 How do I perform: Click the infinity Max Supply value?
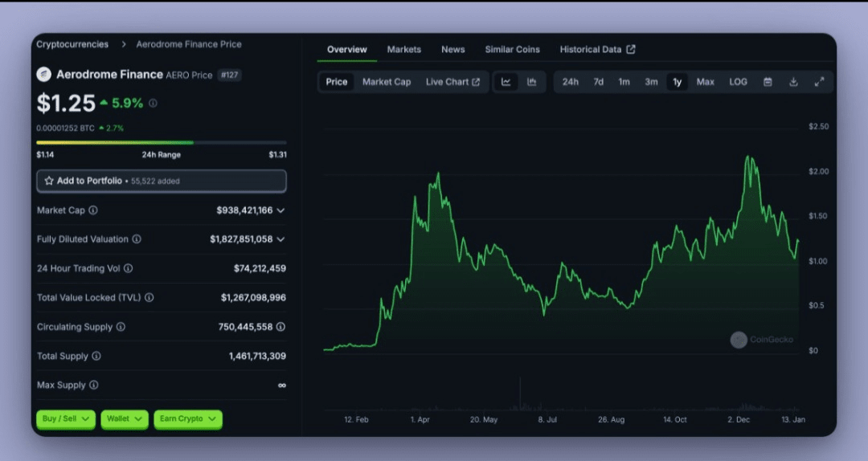pos(282,386)
